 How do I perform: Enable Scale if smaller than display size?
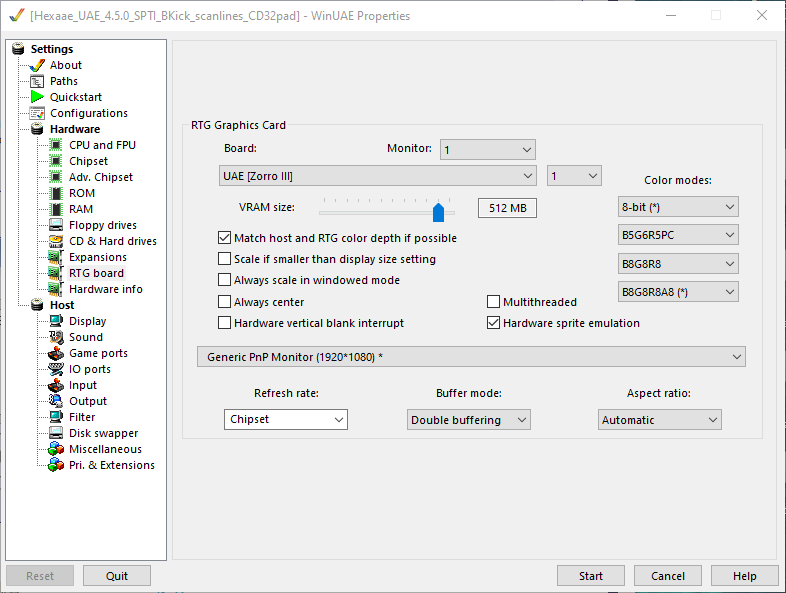pos(224,259)
